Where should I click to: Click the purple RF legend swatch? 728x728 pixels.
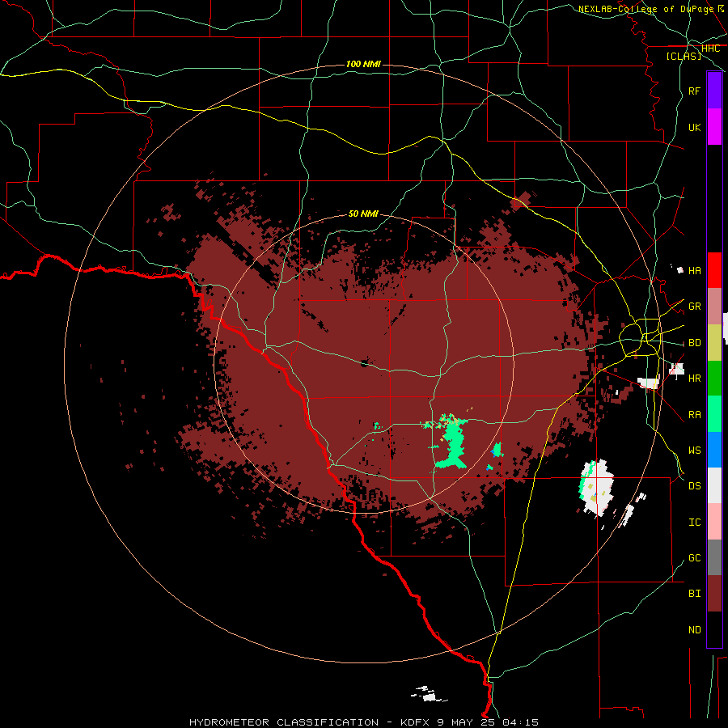[714, 91]
